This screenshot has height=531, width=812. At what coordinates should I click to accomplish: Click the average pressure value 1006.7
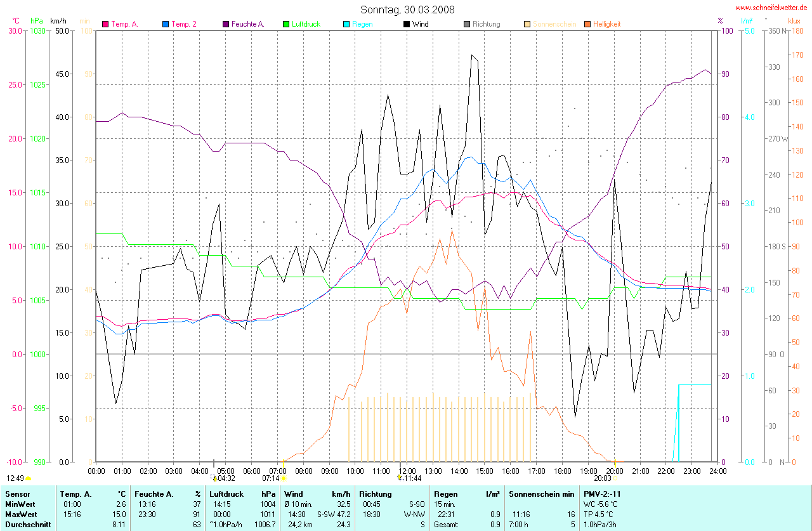(266, 525)
